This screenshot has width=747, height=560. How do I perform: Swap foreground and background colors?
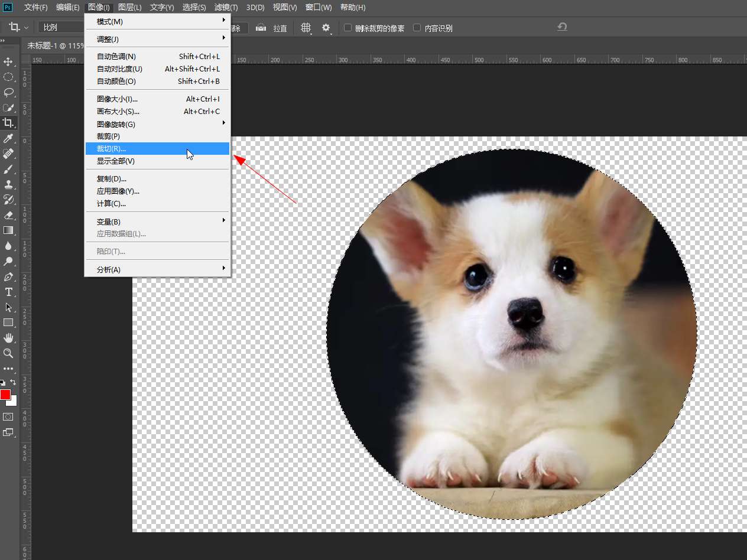click(14, 383)
